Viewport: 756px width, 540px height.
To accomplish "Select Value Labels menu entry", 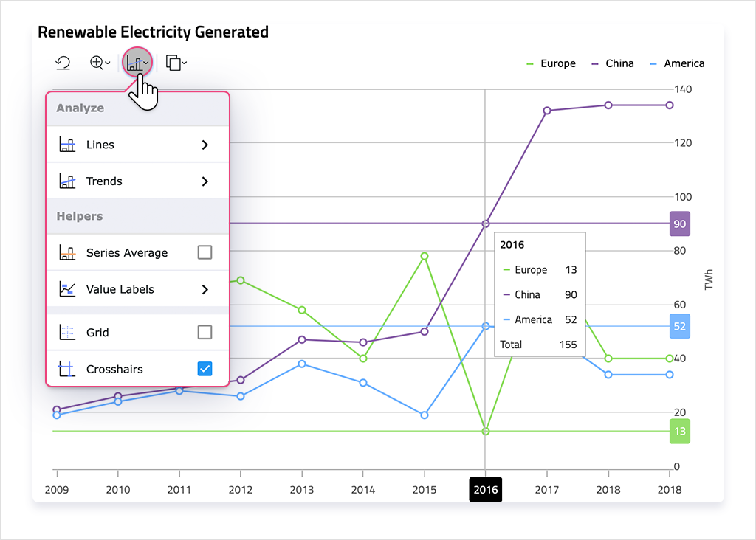I will click(x=137, y=289).
